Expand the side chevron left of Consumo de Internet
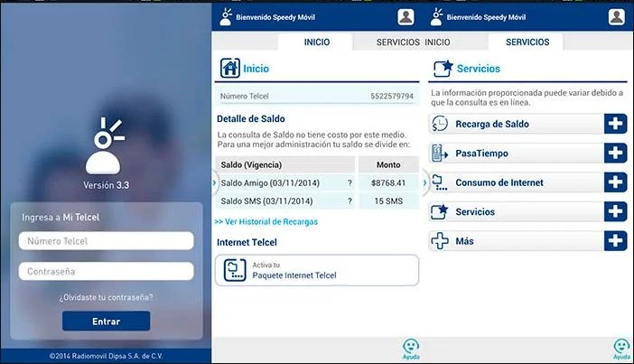This screenshot has height=364, width=634. pyautogui.click(x=424, y=182)
